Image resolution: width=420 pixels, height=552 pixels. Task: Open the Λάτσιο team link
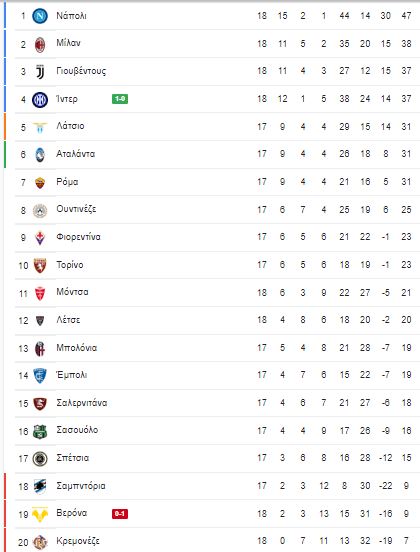tap(70, 126)
